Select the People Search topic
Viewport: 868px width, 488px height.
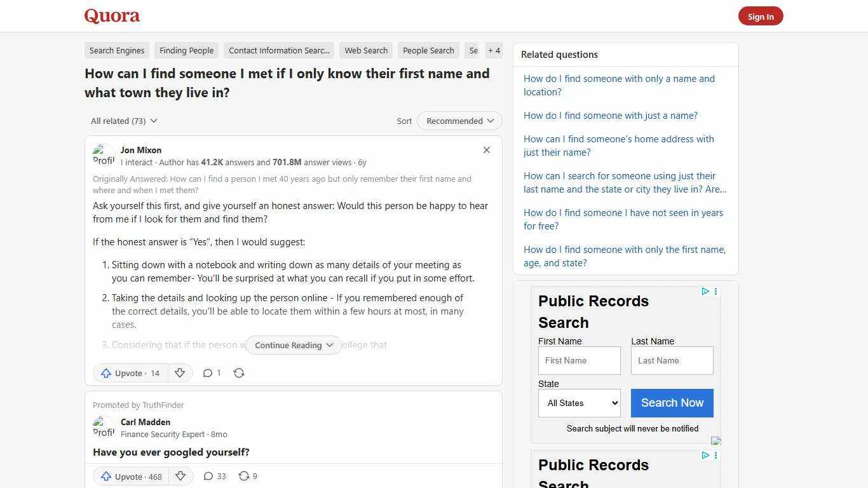tap(428, 50)
